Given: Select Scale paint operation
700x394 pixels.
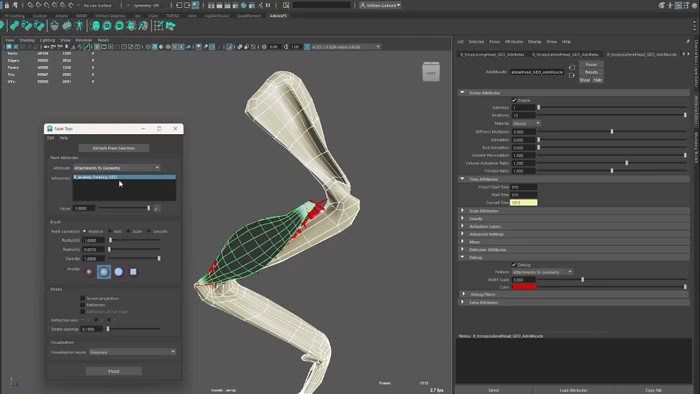Looking at the screenshot, I should pyautogui.click(x=129, y=231).
